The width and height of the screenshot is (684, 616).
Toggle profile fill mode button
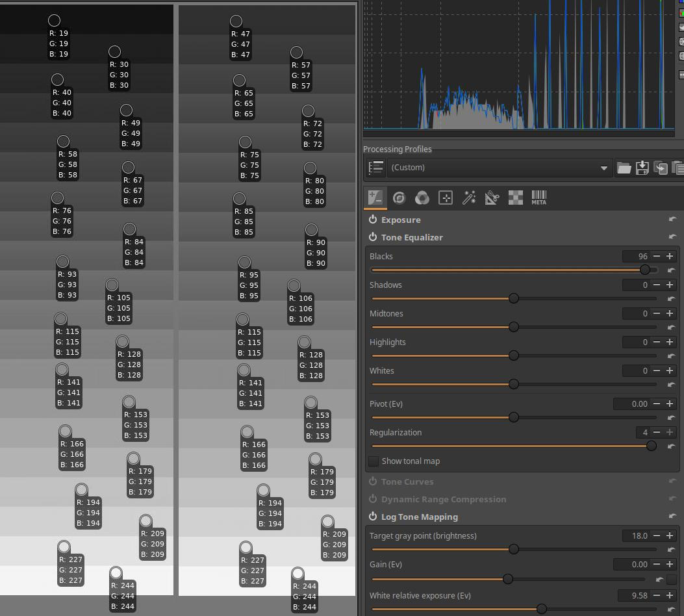375,168
